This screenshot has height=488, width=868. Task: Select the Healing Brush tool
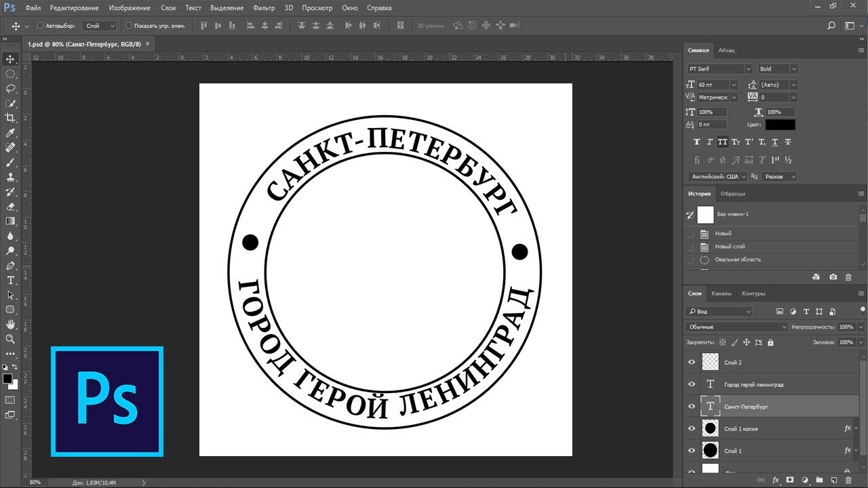pos(10,148)
